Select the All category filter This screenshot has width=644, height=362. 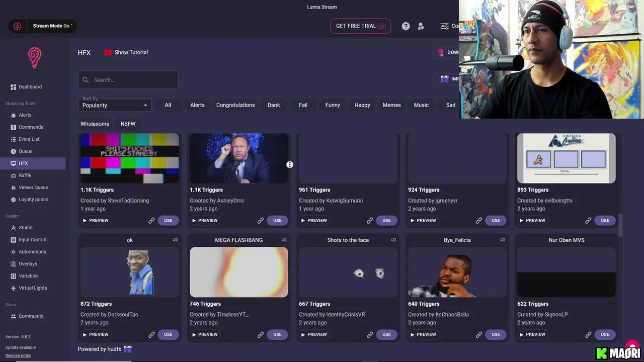pos(168,105)
